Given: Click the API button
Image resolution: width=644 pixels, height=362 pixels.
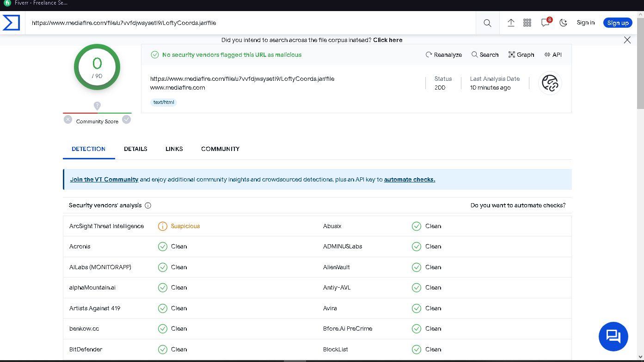Looking at the screenshot, I should click(553, 54).
